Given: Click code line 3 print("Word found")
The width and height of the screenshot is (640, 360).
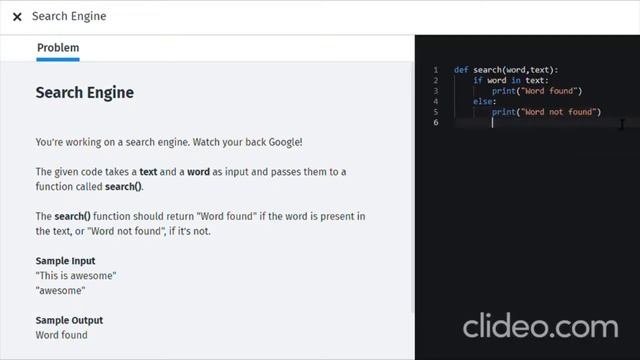Looking at the screenshot, I should (537, 91).
